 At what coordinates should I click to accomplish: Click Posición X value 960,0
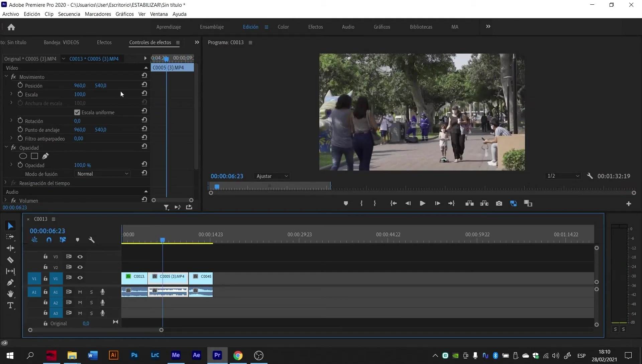[x=80, y=85]
